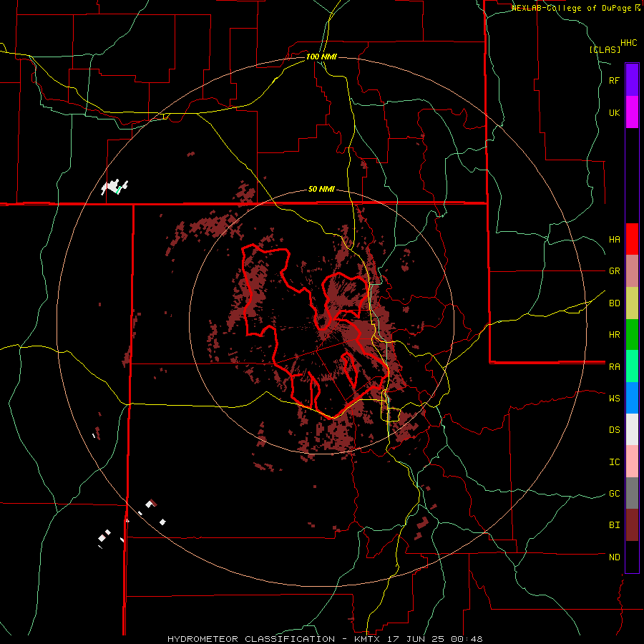Select the GR legend color block

click(x=632, y=271)
